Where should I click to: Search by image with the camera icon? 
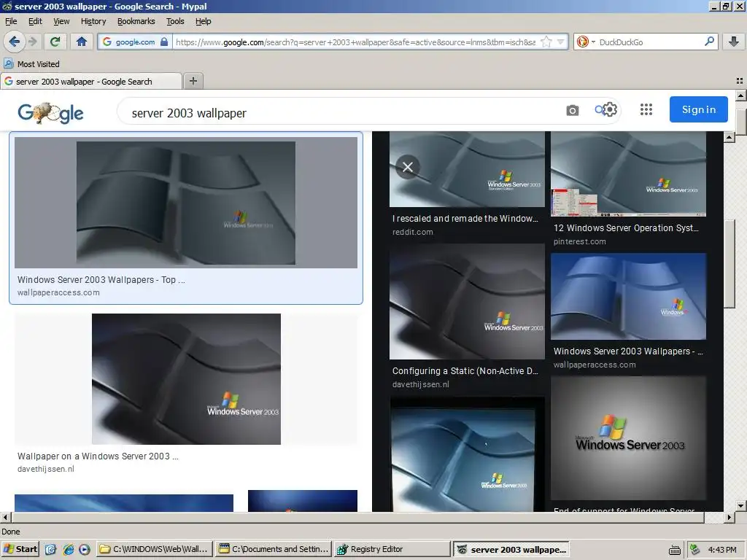(572, 111)
